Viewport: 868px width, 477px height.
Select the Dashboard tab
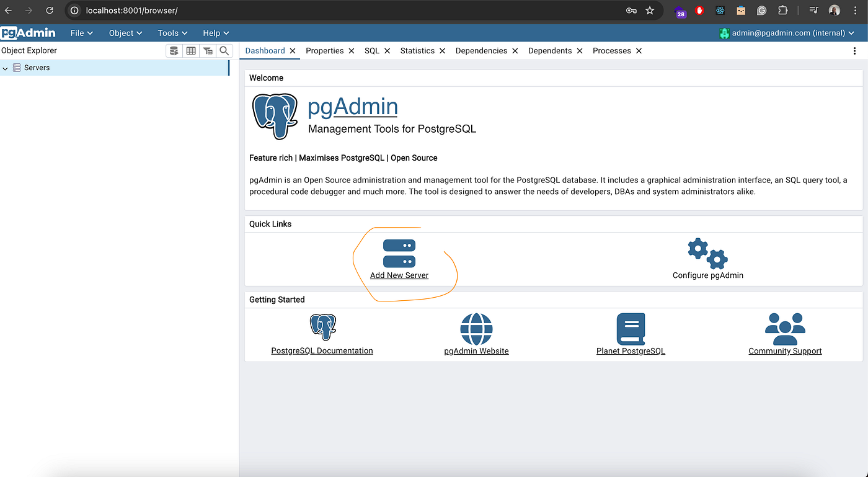[265, 51]
